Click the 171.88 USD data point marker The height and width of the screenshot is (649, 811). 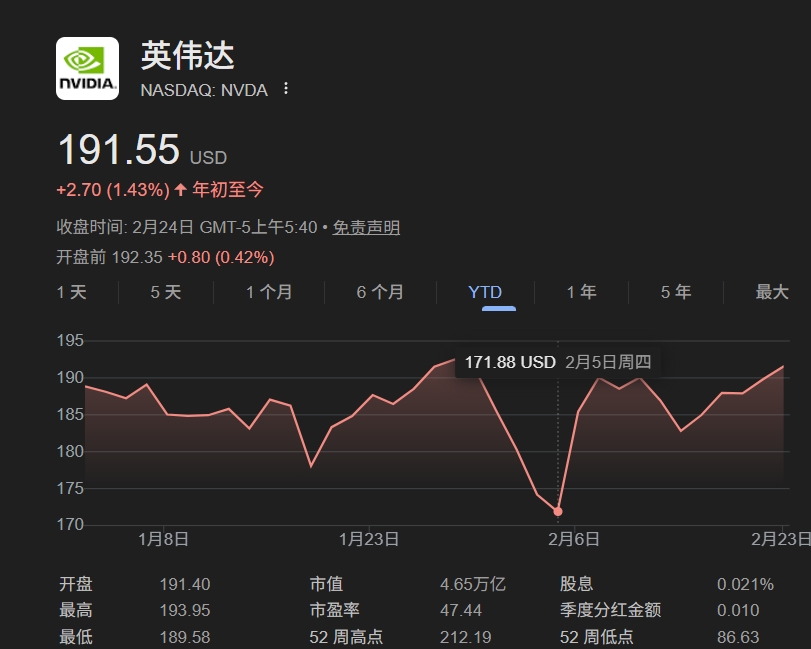click(558, 511)
